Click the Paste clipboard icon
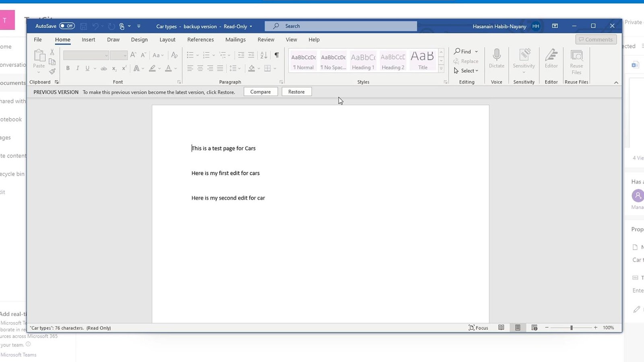The height and width of the screenshot is (362, 644). [39, 56]
